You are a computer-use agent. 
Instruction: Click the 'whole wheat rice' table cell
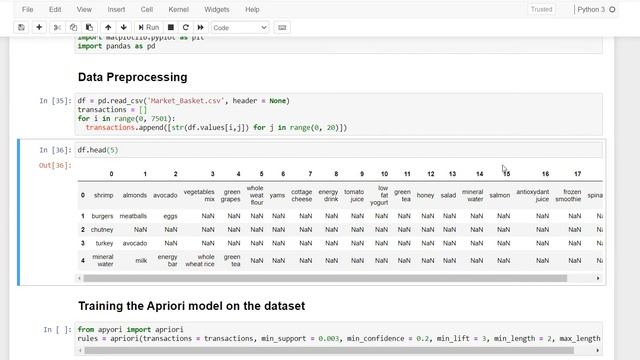(x=200, y=260)
